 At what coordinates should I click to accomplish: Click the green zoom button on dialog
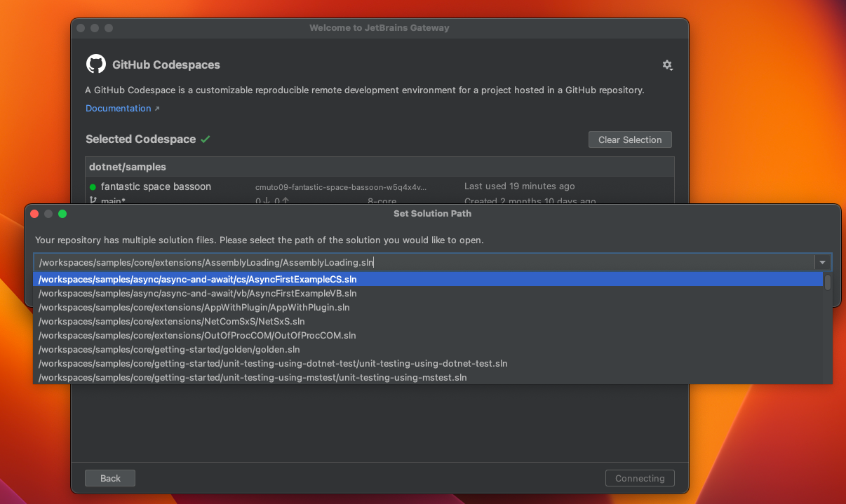click(x=62, y=214)
